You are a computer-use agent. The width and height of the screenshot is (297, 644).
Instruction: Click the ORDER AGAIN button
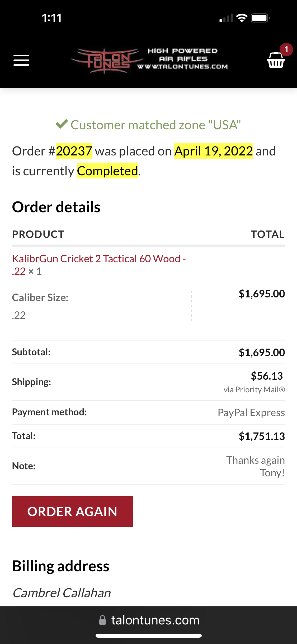[x=73, y=512]
